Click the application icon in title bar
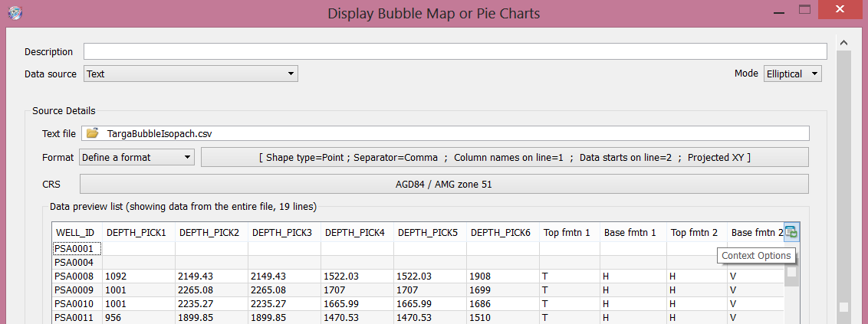Image resolution: width=868 pixels, height=324 pixels. tap(14, 13)
